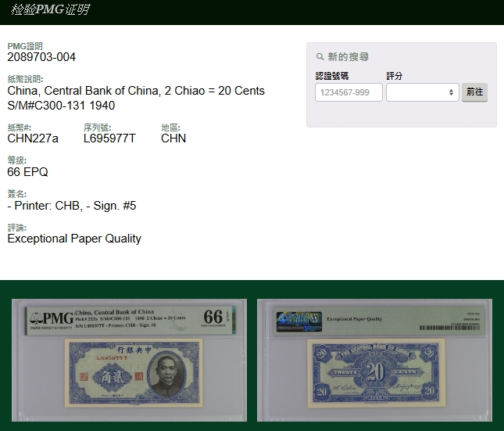The height and width of the screenshot is (431, 504).
Task: Click the PMG證明 label
Action: tap(25, 46)
